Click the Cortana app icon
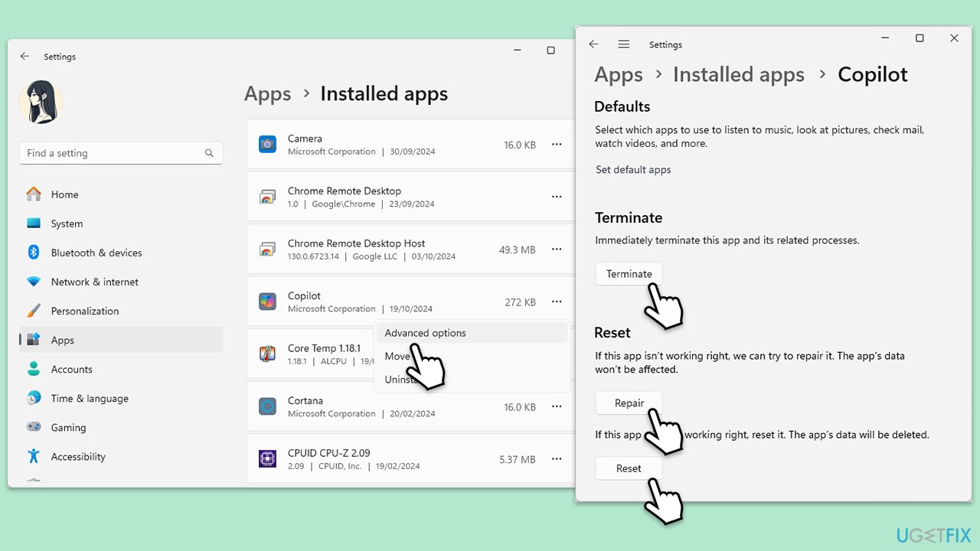The width and height of the screenshot is (980, 551). [x=267, y=406]
